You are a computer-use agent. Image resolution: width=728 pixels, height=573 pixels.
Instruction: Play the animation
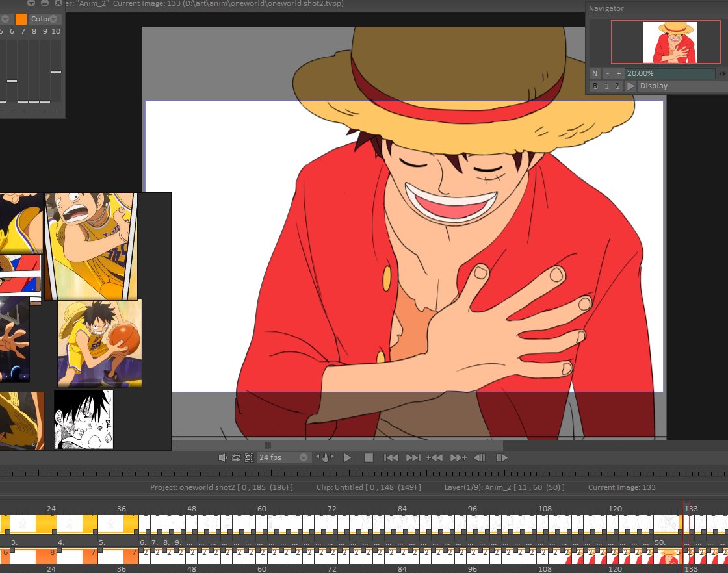[x=347, y=457]
